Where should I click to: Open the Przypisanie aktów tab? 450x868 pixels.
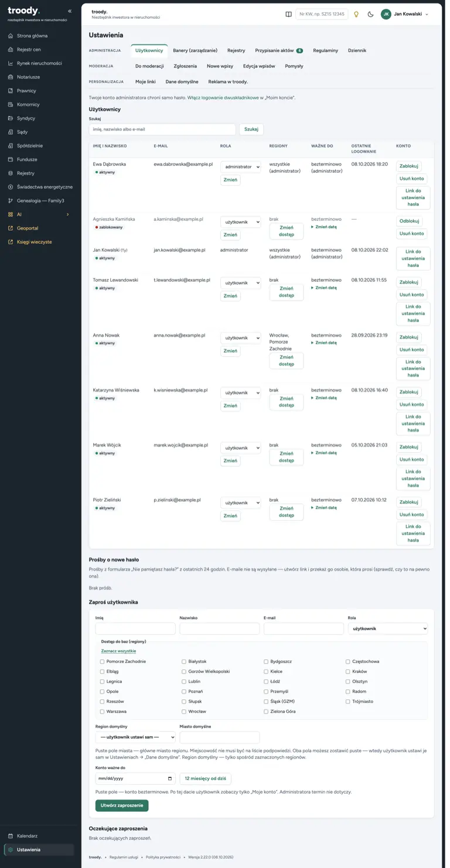tap(278, 50)
